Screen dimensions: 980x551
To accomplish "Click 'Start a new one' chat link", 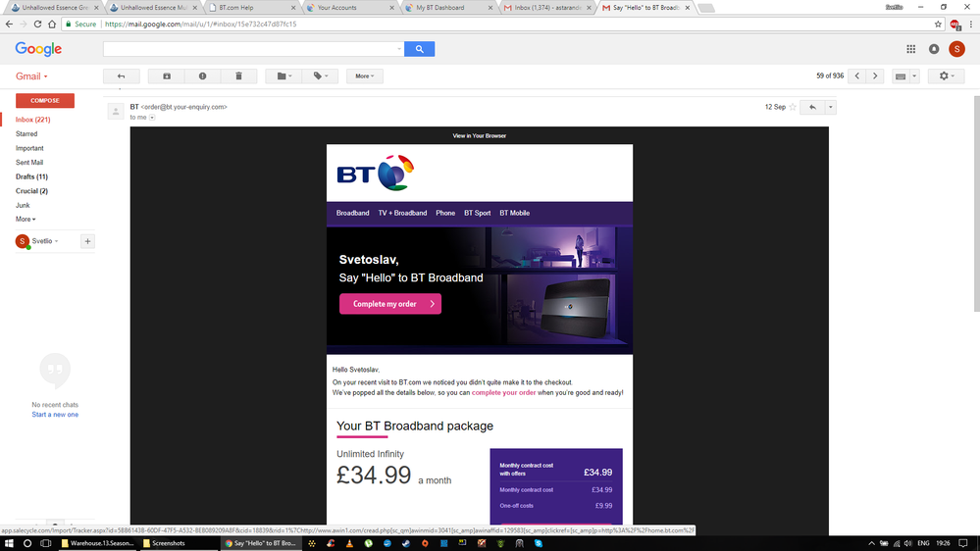I will [x=55, y=415].
